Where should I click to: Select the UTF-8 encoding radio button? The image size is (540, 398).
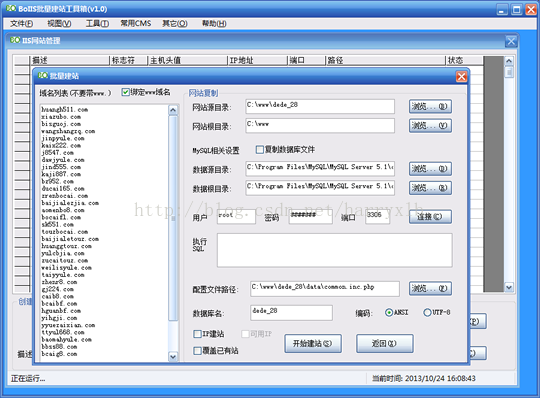[427, 312]
